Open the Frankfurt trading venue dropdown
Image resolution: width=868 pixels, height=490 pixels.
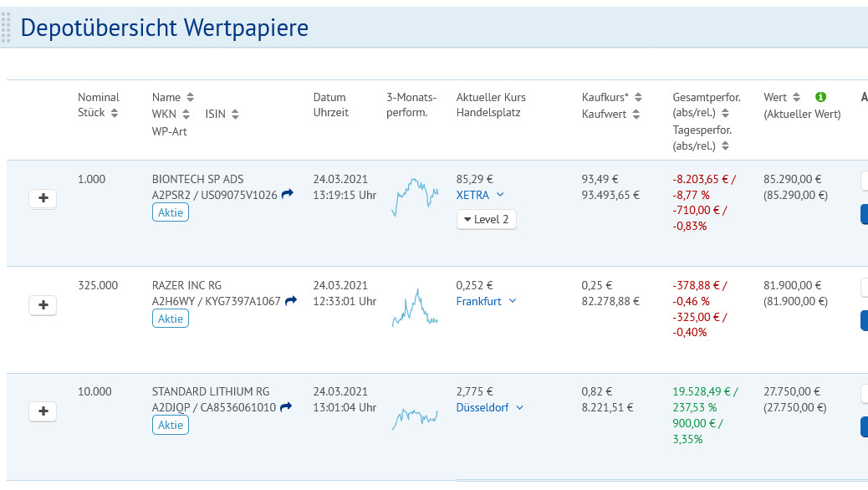point(487,301)
